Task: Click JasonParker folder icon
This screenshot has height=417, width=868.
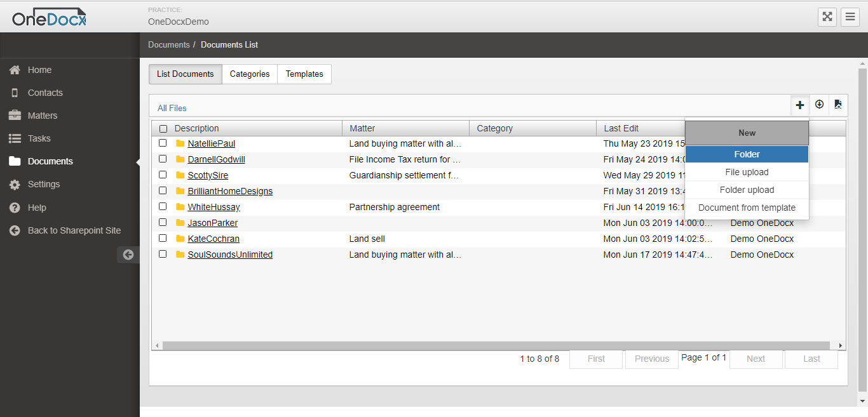Action: pyautogui.click(x=180, y=223)
